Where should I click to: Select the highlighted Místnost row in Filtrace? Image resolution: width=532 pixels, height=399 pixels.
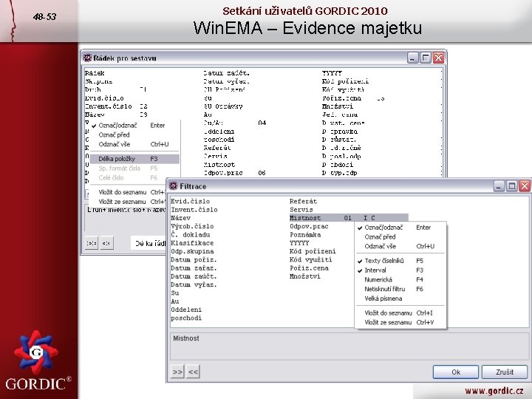pyautogui.click(x=349, y=218)
